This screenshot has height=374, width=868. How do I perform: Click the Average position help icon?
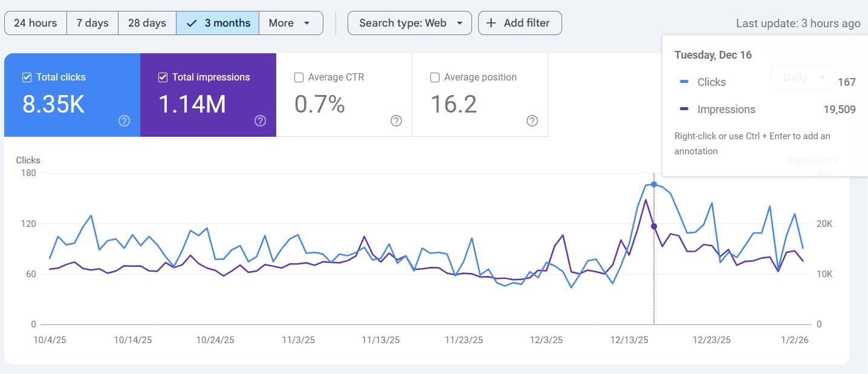coord(532,121)
